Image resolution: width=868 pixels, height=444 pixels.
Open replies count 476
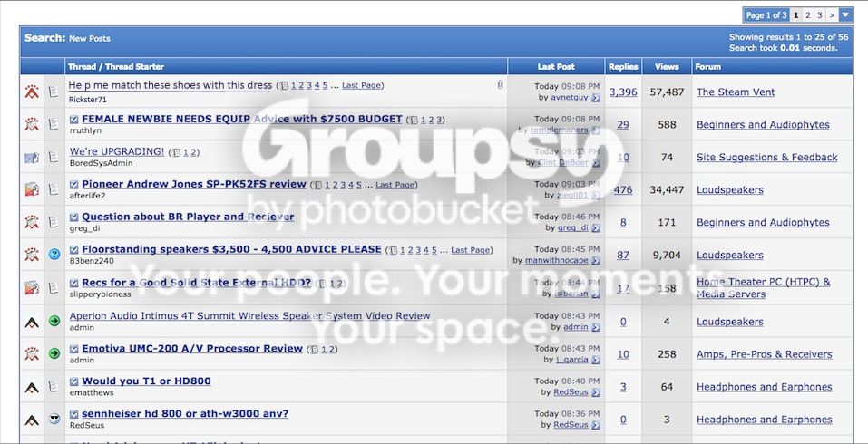[623, 189]
